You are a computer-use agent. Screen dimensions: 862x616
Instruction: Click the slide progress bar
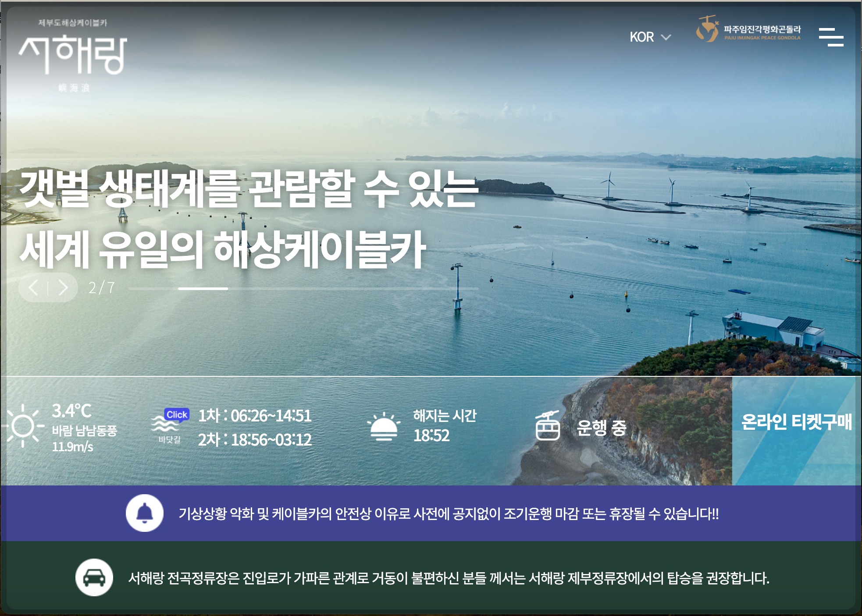(303, 289)
